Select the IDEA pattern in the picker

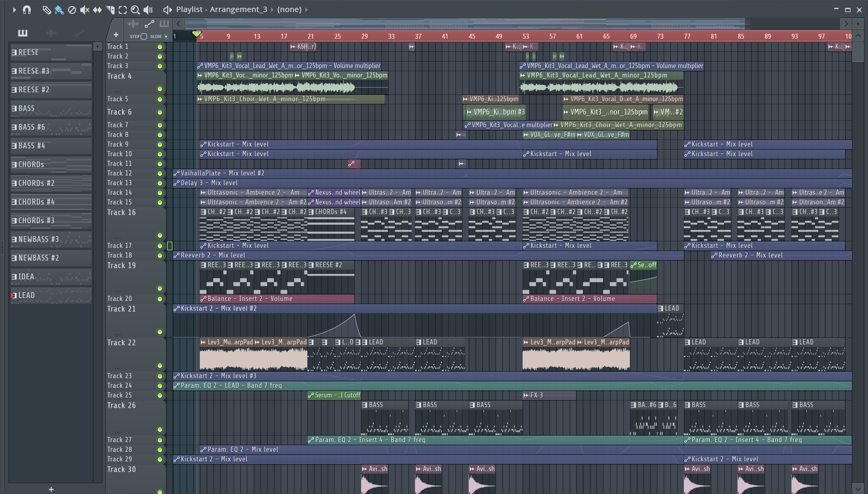[51, 277]
